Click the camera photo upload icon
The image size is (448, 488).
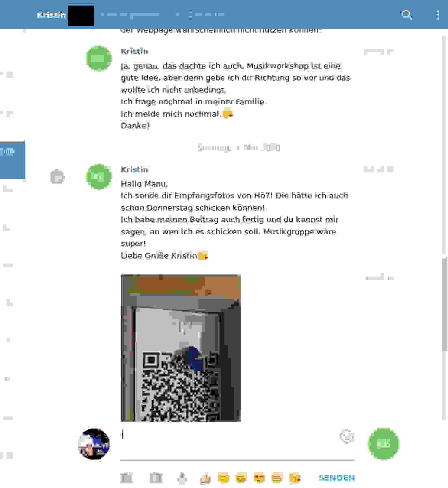click(x=156, y=478)
